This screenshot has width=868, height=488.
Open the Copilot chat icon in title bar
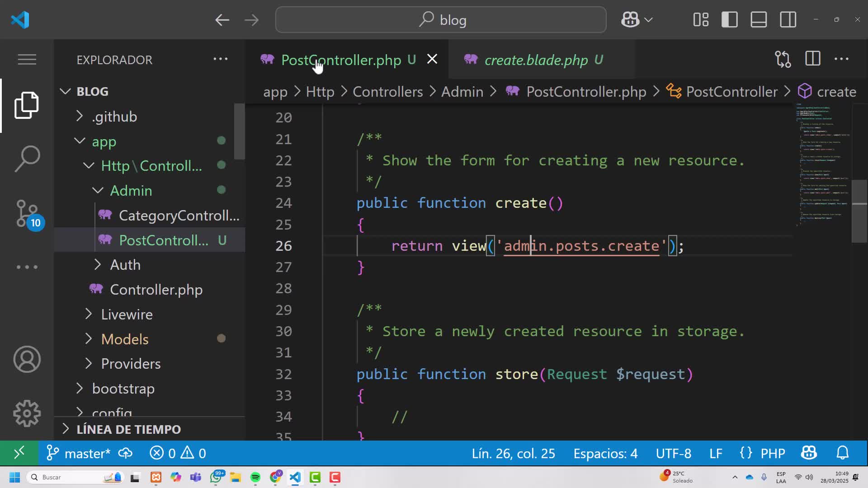point(630,19)
